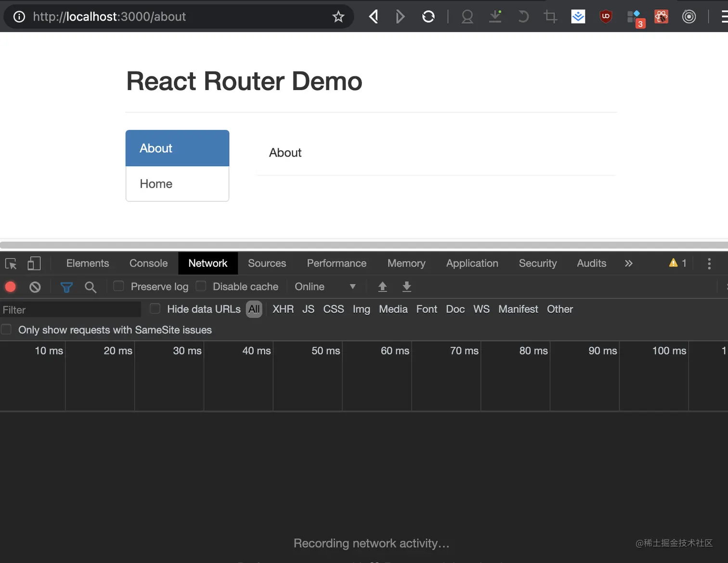728x563 pixels.
Task: Filter requests by Font type
Action: click(x=427, y=309)
